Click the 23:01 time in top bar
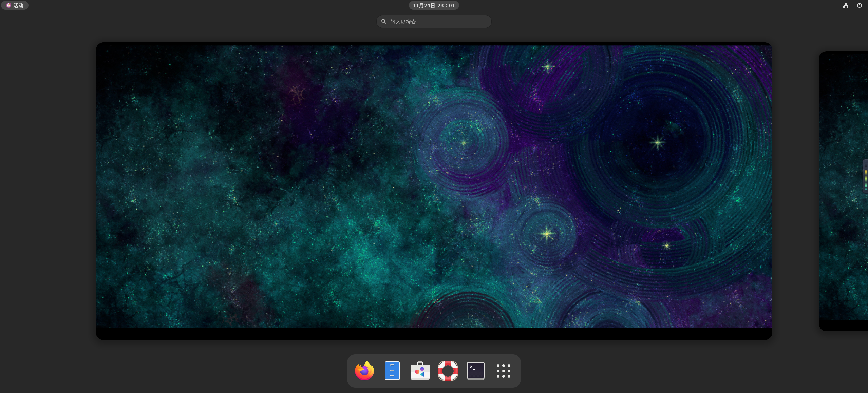The width and height of the screenshot is (868, 393). 446,5
